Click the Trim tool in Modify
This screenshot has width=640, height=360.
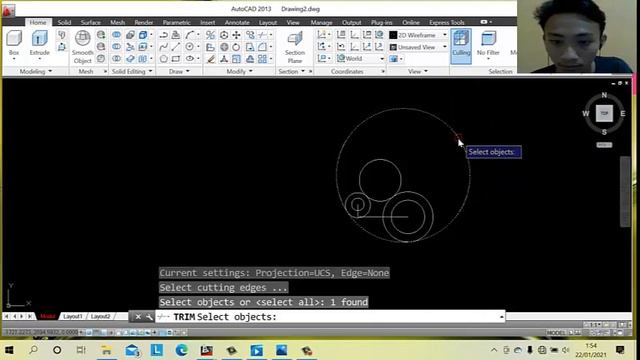pyautogui.click(x=263, y=35)
